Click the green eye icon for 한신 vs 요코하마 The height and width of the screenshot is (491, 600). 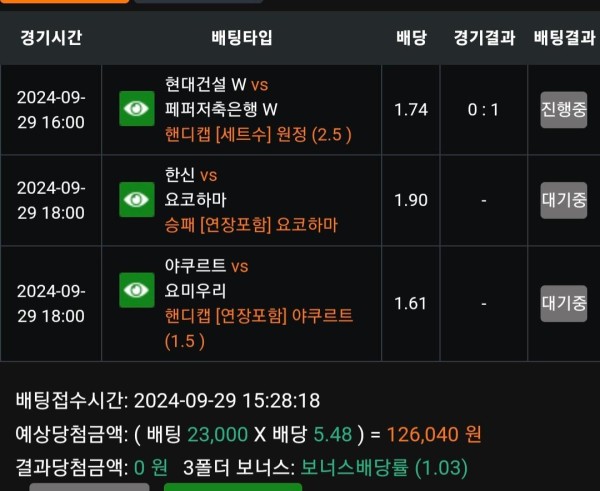[137, 199]
